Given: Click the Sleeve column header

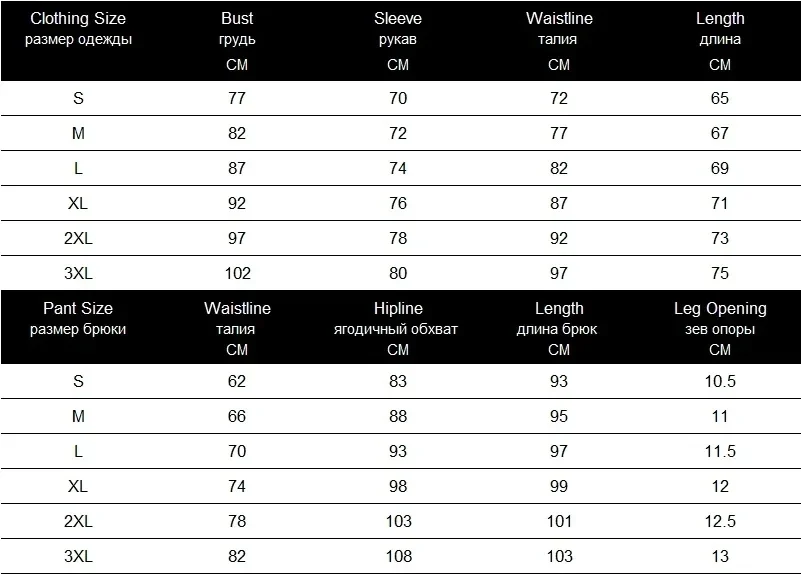Looking at the screenshot, I should (x=398, y=41).
